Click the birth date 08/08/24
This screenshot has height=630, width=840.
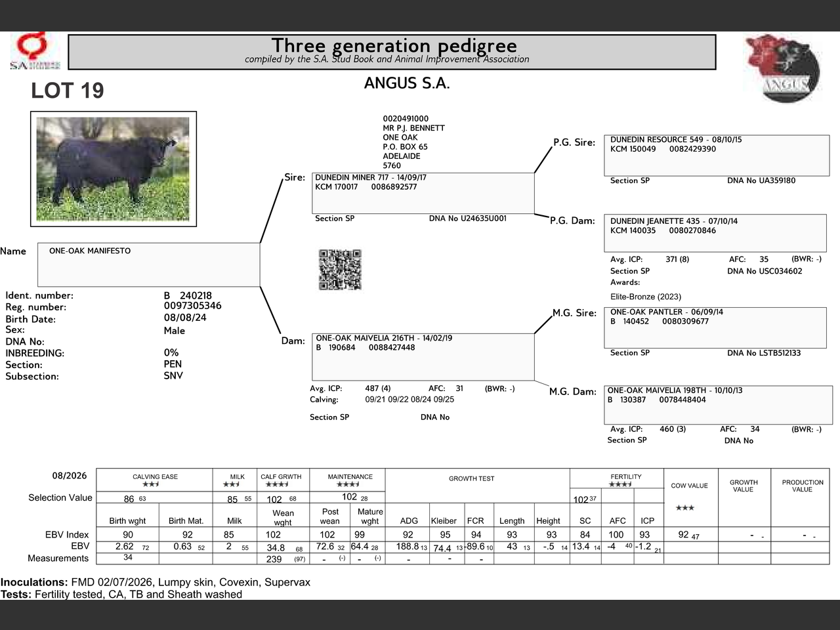(185, 318)
